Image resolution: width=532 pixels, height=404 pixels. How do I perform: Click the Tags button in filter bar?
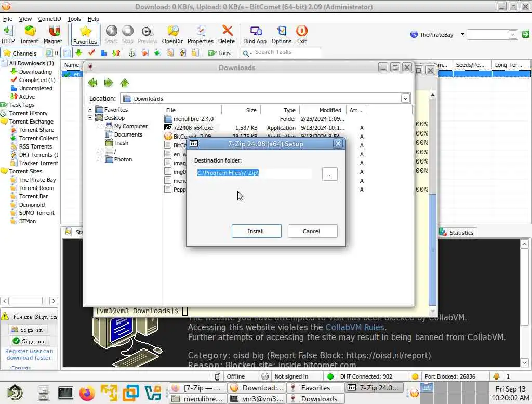coord(219,53)
